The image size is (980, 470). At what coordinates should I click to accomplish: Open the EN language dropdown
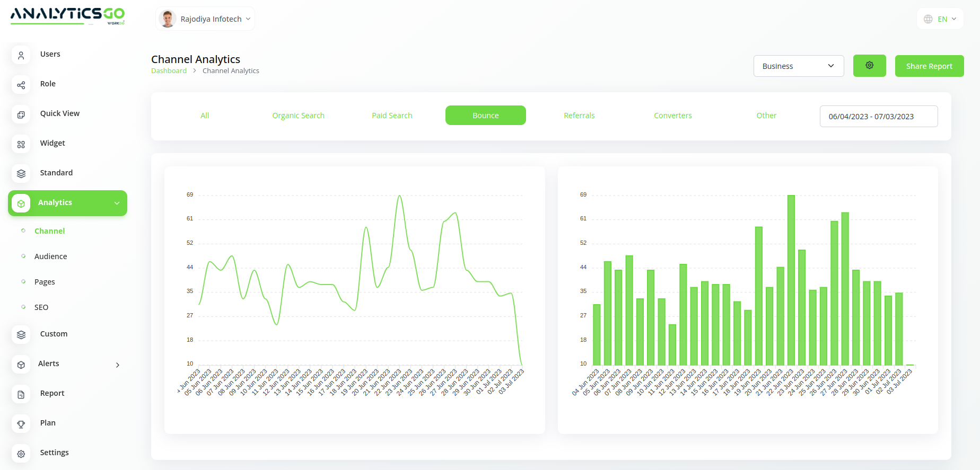coord(940,19)
